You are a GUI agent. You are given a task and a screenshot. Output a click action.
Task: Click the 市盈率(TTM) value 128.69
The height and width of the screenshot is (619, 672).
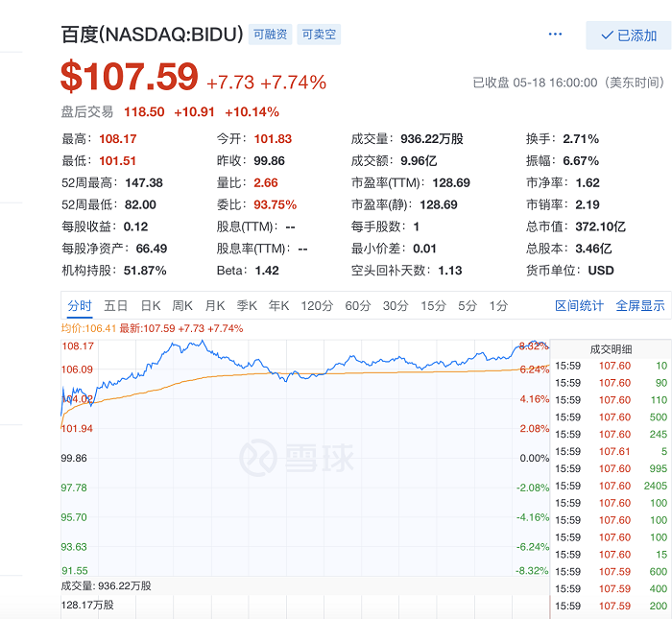pyautogui.click(x=451, y=183)
